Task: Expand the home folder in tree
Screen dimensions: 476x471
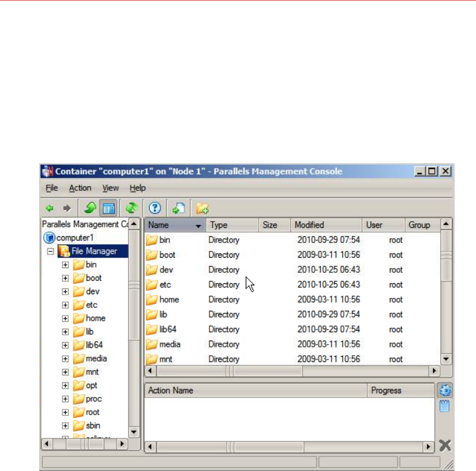Action: click(65, 318)
